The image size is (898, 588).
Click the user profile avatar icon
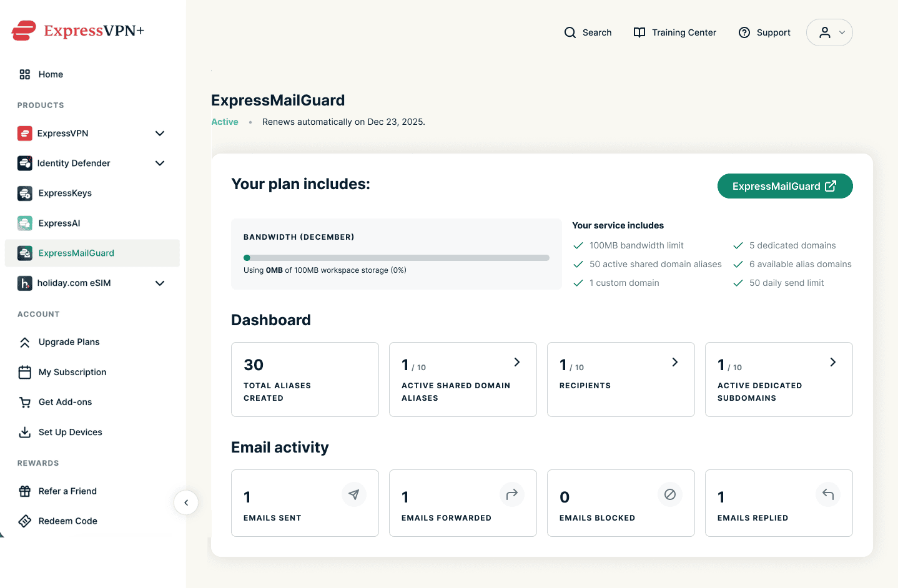click(x=825, y=32)
